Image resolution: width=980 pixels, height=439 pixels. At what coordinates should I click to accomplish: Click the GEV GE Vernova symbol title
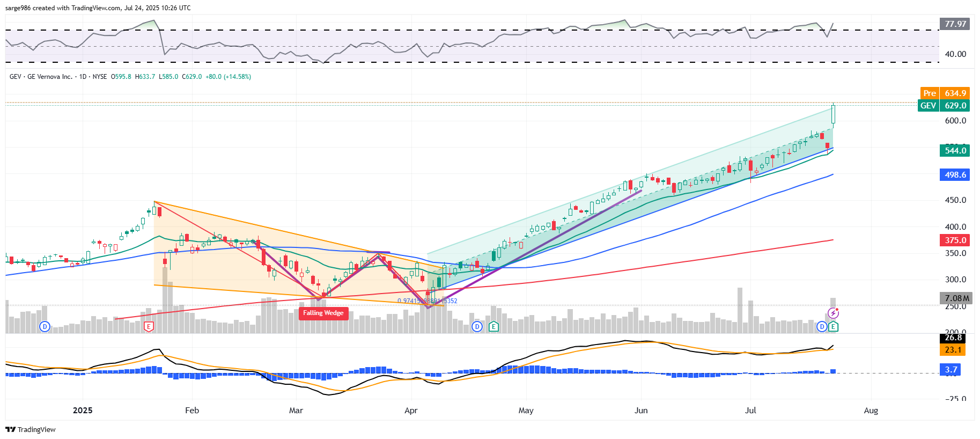(49, 77)
